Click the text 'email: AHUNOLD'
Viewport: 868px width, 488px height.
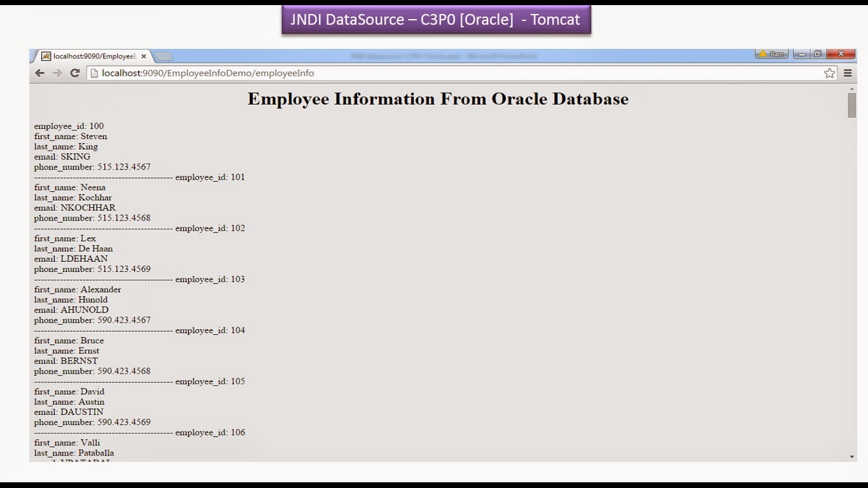(x=71, y=309)
